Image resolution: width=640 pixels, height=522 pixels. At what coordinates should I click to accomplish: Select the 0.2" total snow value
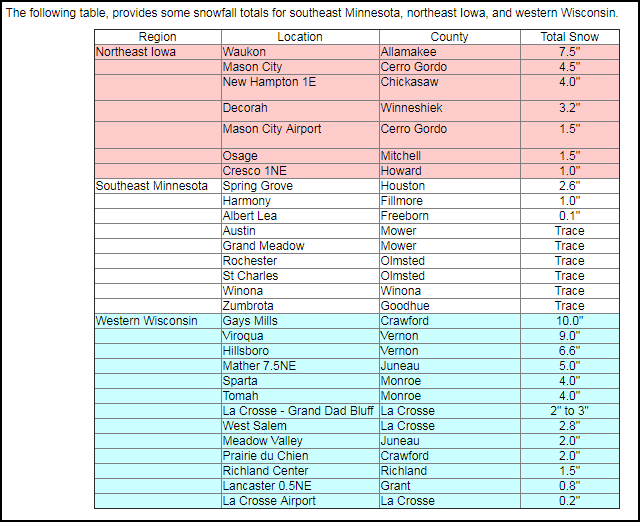tap(570, 501)
